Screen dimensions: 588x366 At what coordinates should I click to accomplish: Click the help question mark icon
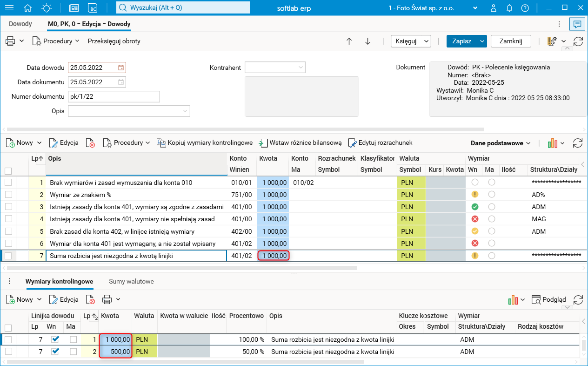(525, 8)
